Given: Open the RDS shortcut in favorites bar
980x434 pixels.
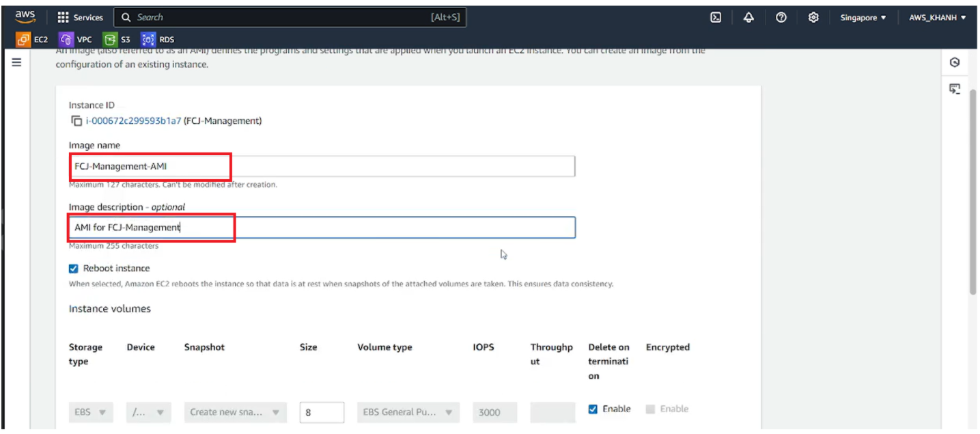Looking at the screenshot, I should (x=158, y=40).
